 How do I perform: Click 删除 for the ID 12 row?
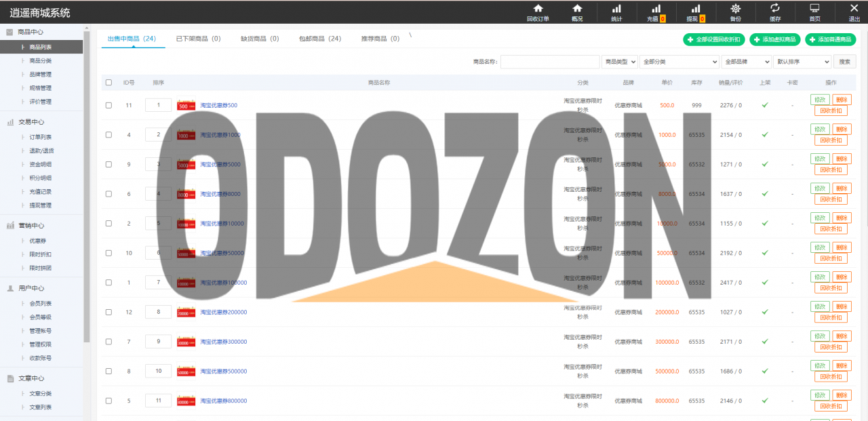point(842,306)
